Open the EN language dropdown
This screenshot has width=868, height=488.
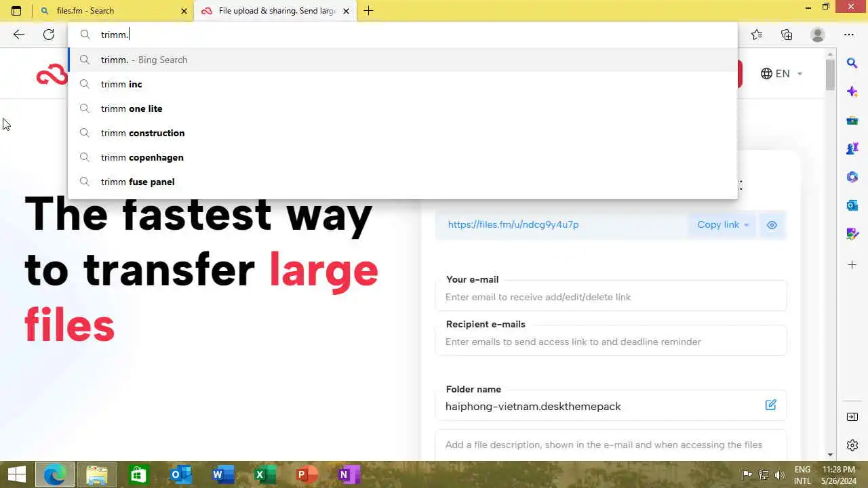point(781,74)
